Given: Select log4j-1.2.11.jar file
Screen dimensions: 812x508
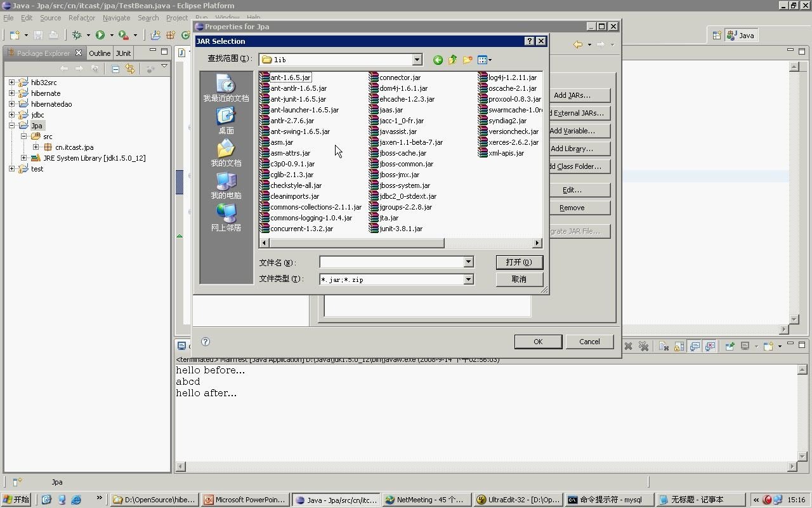Looking at the screenshot, I should coord(507,77).
